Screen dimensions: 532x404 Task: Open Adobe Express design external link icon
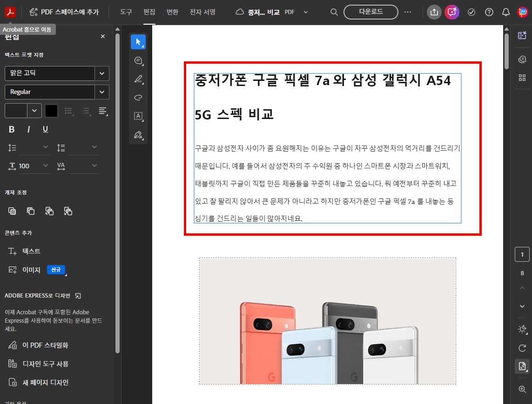[x=78, y=296]
